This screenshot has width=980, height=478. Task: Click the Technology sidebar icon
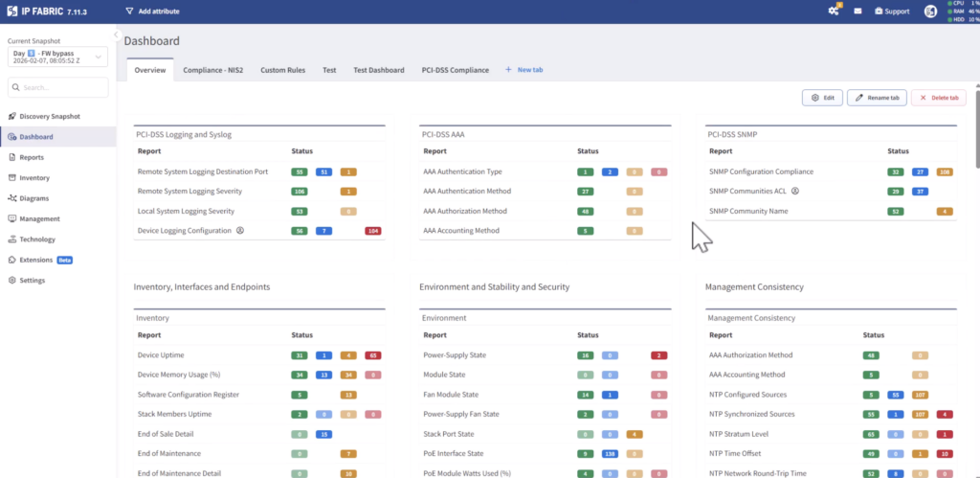click(11, 239)
